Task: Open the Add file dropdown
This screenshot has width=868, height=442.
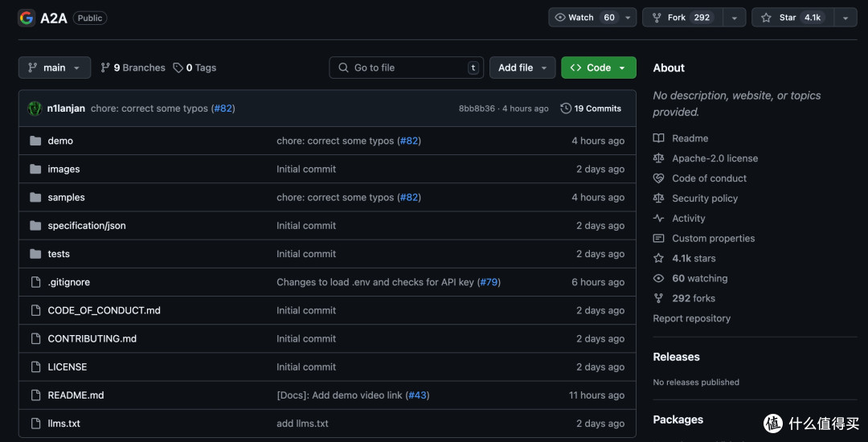Action: (x=522, y=68)
